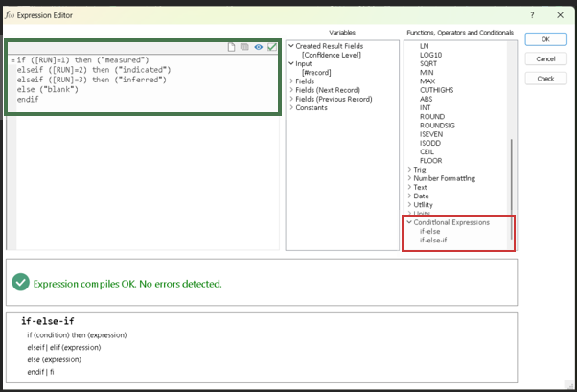Select the FLOOR function

(x=431, y=161)
